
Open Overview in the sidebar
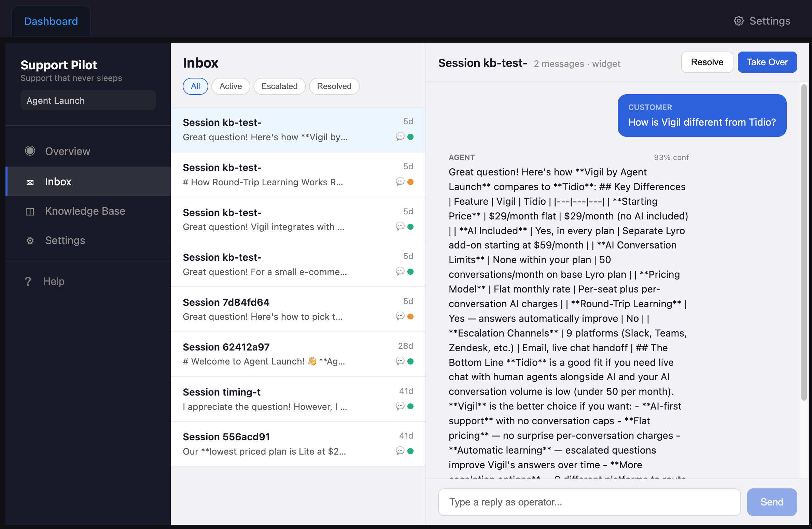88,151
